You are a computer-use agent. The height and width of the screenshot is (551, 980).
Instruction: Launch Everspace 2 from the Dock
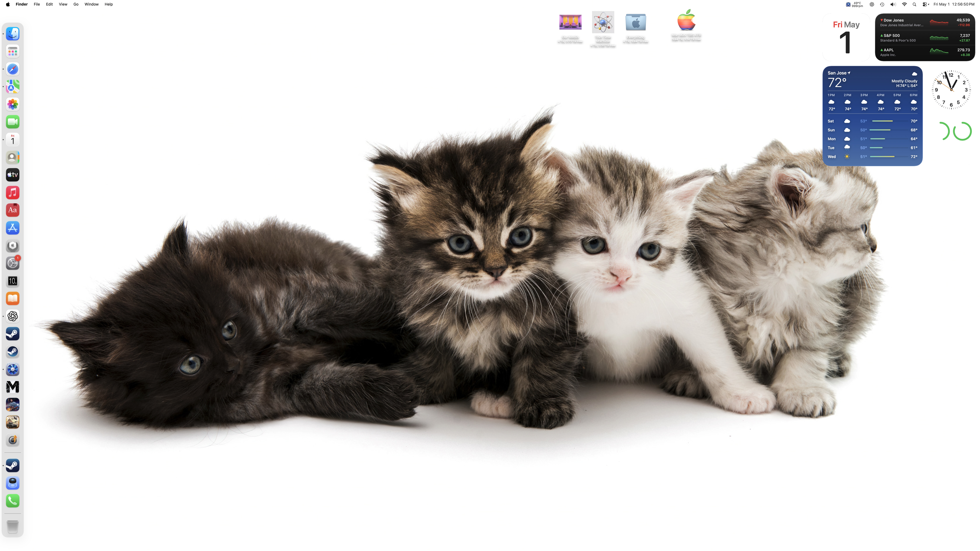click(13, 405)
